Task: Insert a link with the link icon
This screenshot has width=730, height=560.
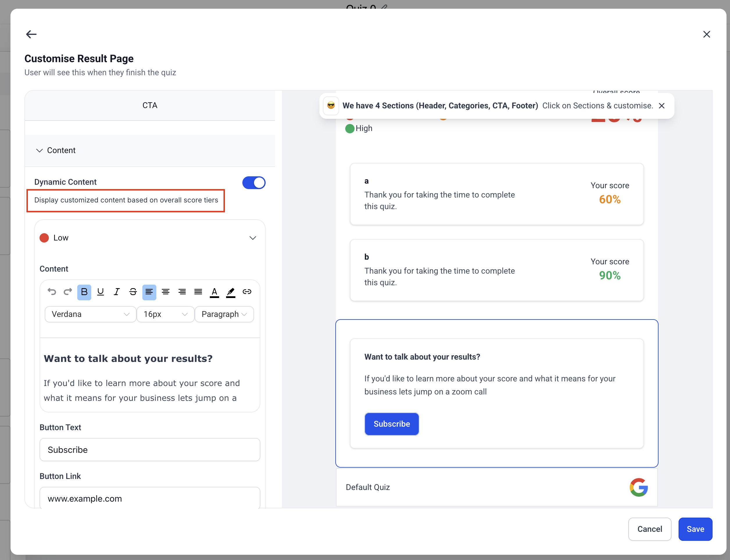Action: click(247, 292)
